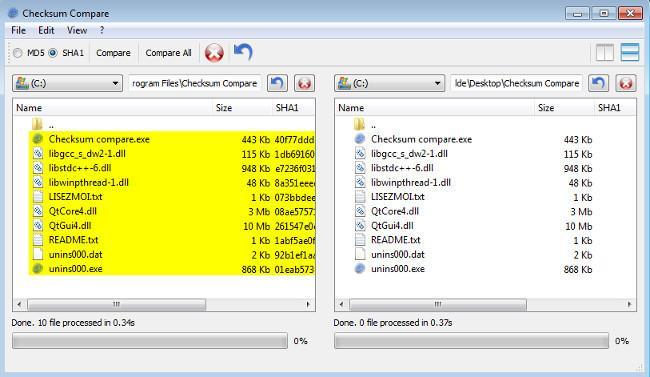Select README.txt in right pane
Viewport: 650px width, 377px height.
[x=395, y=240]
